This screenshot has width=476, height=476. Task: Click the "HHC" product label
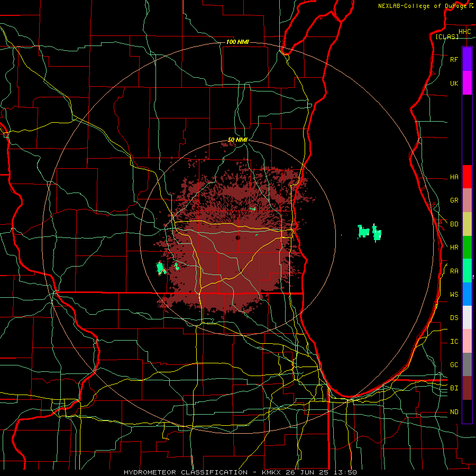(x=464, y=32)
